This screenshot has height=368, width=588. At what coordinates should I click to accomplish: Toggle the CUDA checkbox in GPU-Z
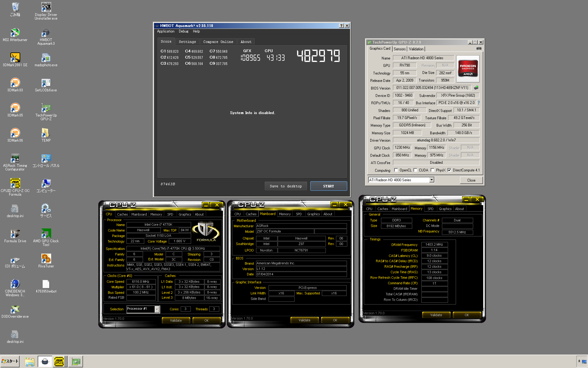415,170
